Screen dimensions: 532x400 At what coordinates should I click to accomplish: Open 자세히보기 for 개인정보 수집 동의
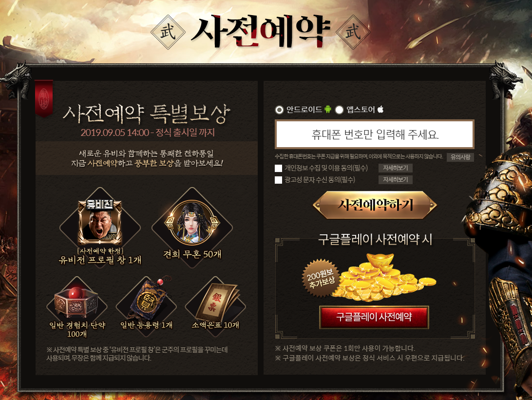pyautogui.click(x=396, y=168)
